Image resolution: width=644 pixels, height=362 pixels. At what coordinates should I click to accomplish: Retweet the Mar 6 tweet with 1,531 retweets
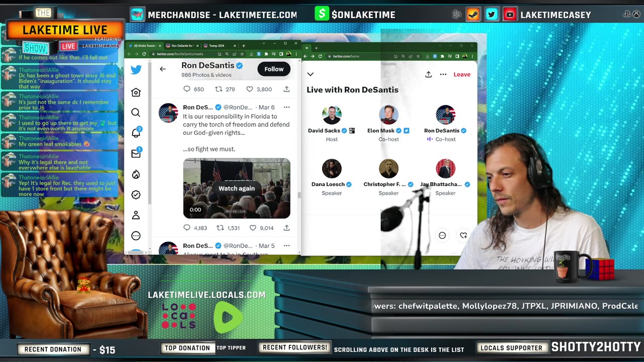pyautogui.click(x=220, y=228)
